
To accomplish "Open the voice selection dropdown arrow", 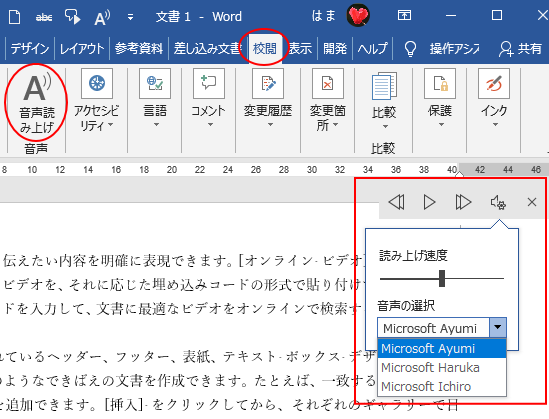I will coord(498,327).
